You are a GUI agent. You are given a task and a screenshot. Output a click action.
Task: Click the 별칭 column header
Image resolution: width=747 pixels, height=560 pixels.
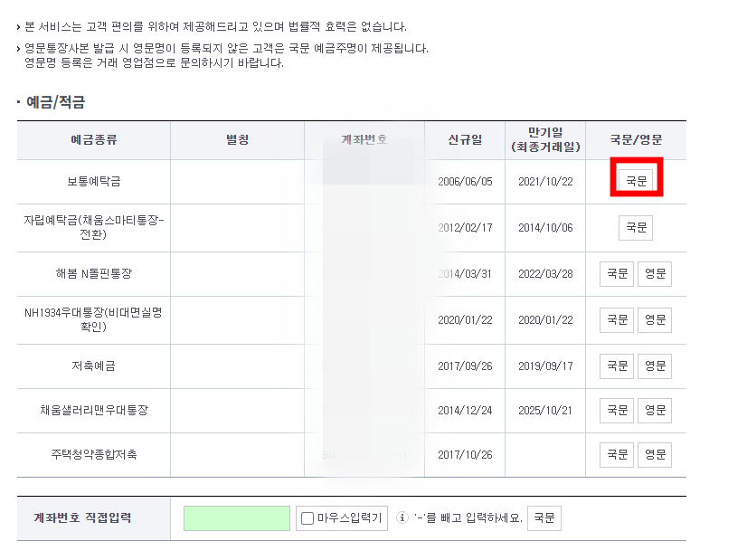pos(237,139)
